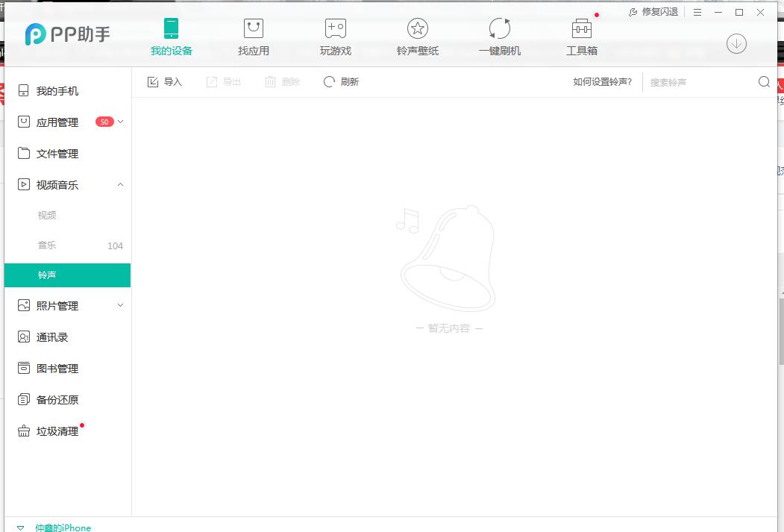
Task: Refresh the ringtone list via 刷新
Action: tap(341, 81)
